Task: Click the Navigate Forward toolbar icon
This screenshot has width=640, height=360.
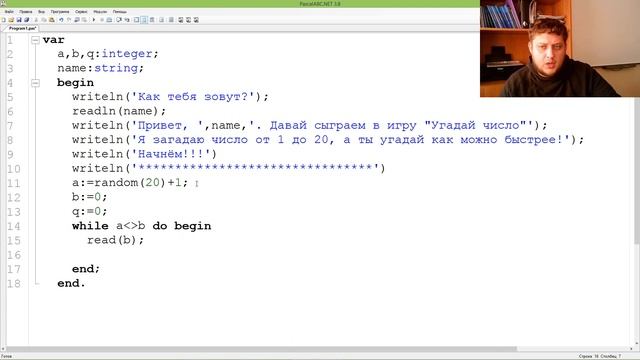Action: click(x=84, y=20)
